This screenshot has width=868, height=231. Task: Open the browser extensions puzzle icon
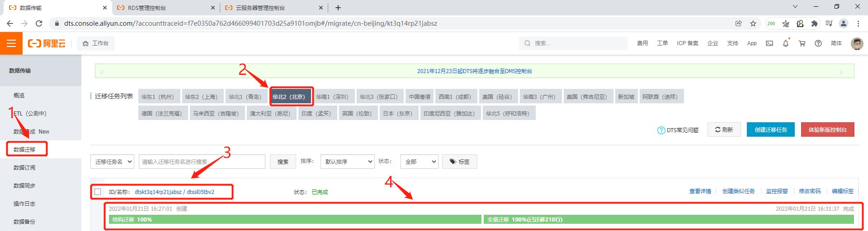(815, 23)
